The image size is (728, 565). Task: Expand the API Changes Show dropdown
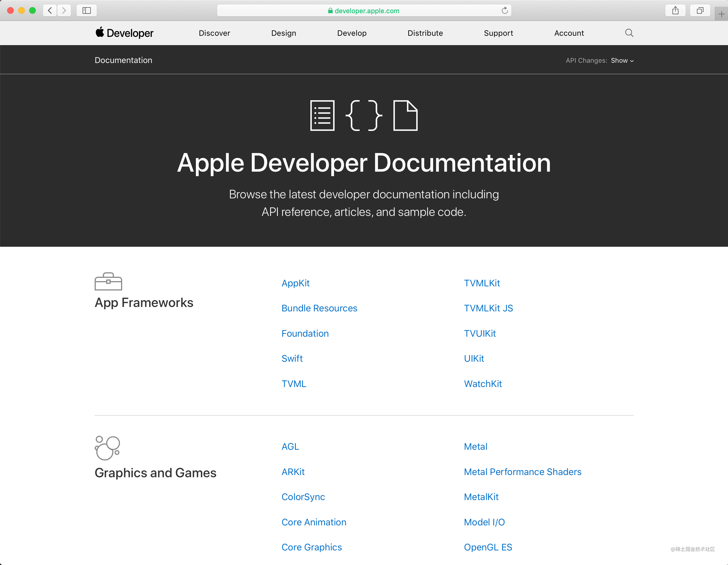click(622, 61)
